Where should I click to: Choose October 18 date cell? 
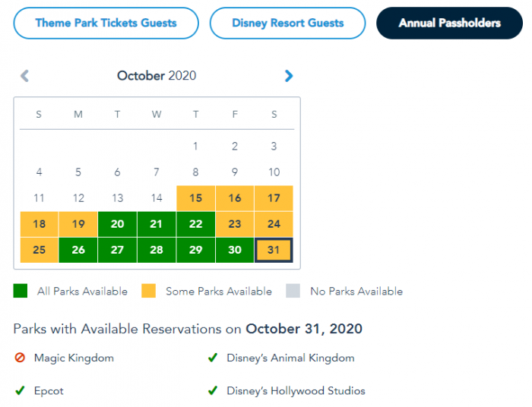coord(40,224)
